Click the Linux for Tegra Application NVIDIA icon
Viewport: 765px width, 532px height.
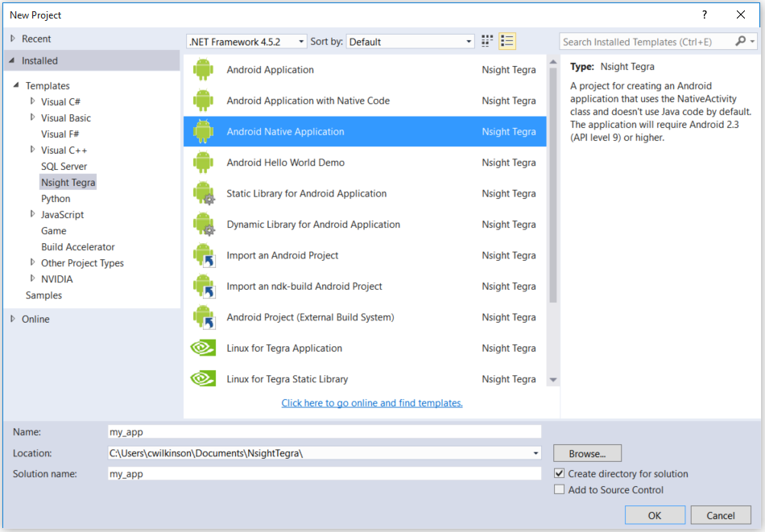pos(203,348)
